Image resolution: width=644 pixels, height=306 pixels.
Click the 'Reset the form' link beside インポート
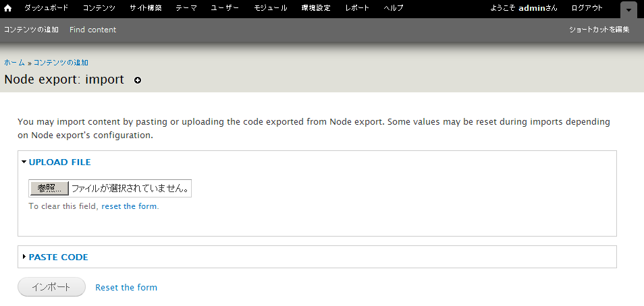126,288
